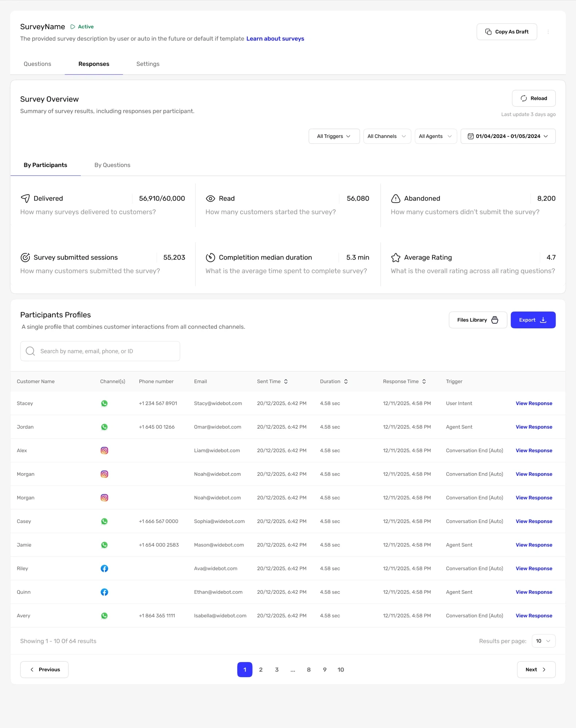
Task: Click the Copy As Draft button
Action: click(x=507, y=32)
